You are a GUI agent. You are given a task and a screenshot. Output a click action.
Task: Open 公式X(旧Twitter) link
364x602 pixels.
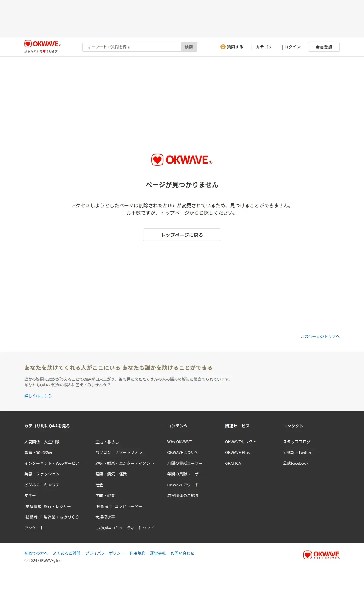tap(298, 452)
